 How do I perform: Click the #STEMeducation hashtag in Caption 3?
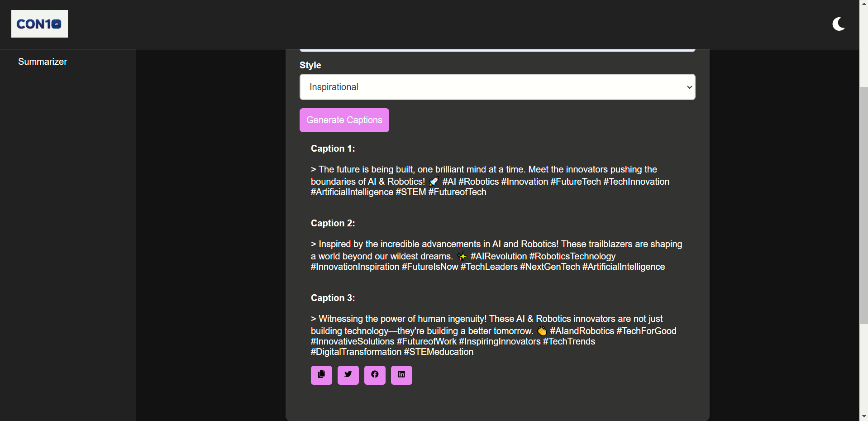tap(438, 352)
